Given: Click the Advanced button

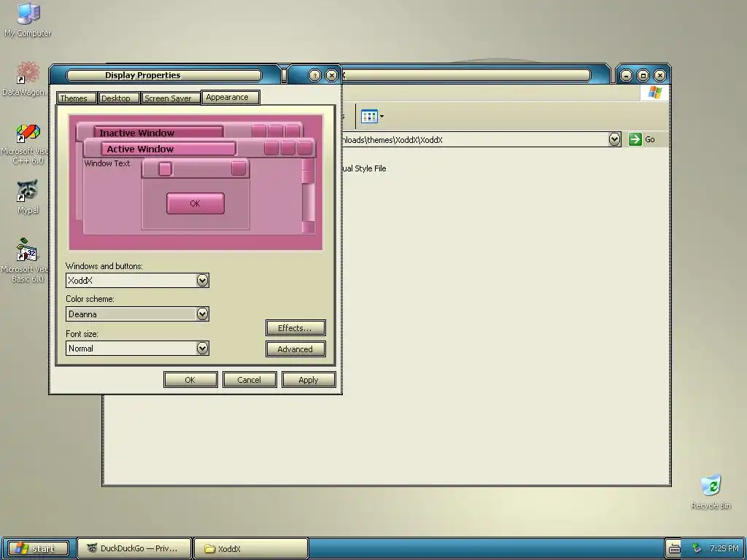Looking at the screenshot, I should (295, 349).
